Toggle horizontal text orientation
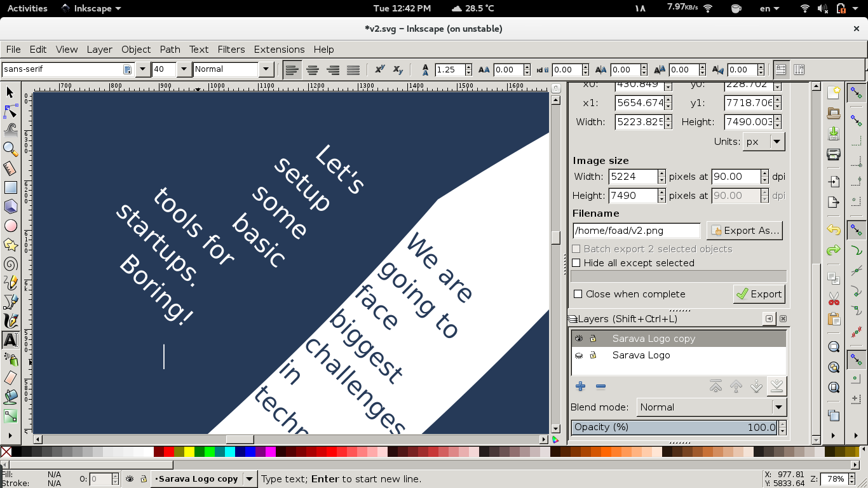Image resolution: width=868 pixels, height=488 pixels. click(x=780, y=70)
